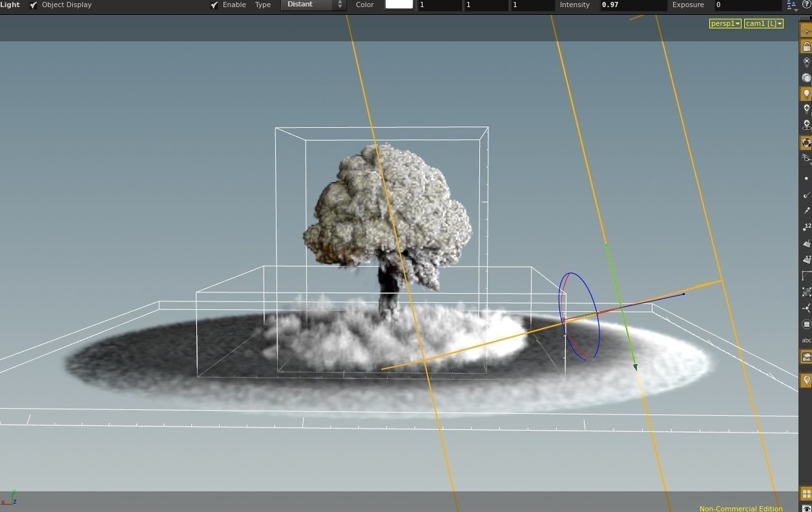Toggle point numbers display
Viewport: 812px width, 512px height.
tap(806, 227)
